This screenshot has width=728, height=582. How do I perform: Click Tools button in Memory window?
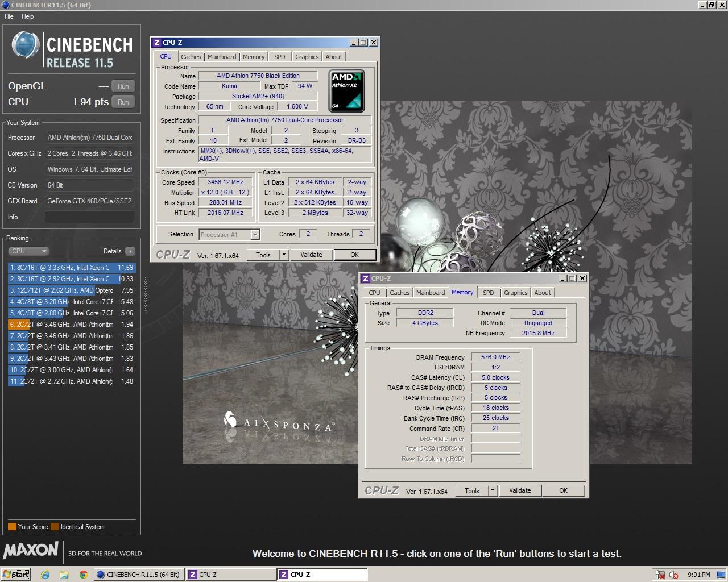472,491
